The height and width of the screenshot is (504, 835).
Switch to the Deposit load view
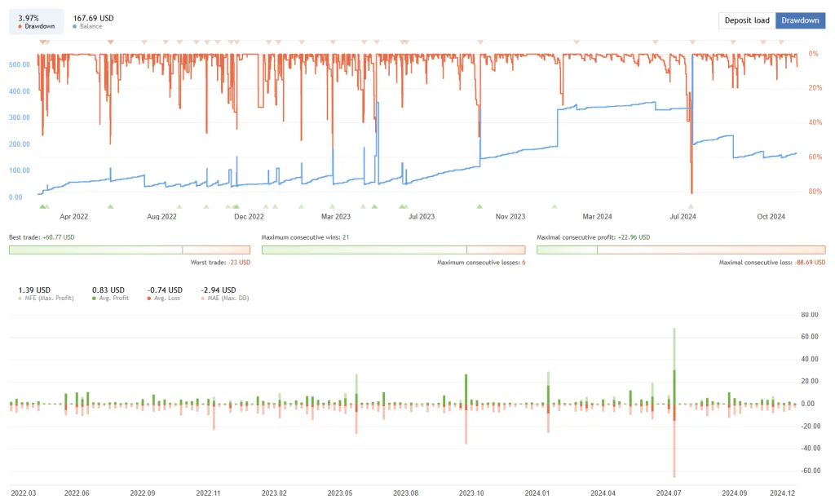click(x=746, y=20)
